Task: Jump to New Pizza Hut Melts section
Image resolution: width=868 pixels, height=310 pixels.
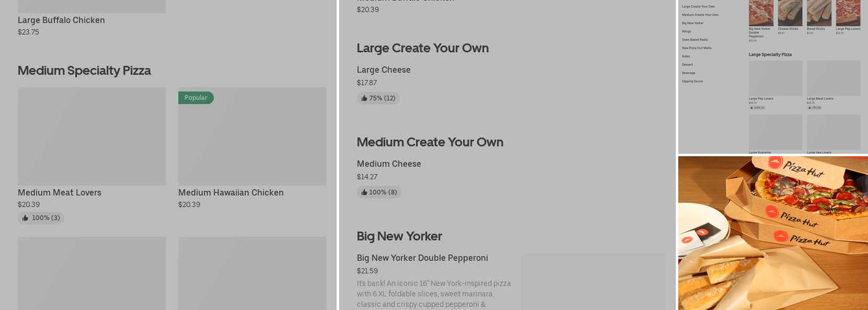Action: click(696, 48)
